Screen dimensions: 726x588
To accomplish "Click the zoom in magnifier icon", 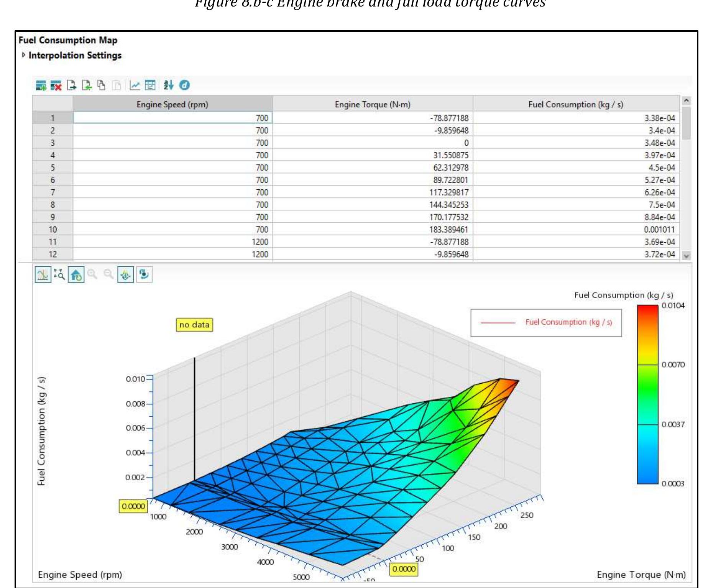I will click(92, 274).
